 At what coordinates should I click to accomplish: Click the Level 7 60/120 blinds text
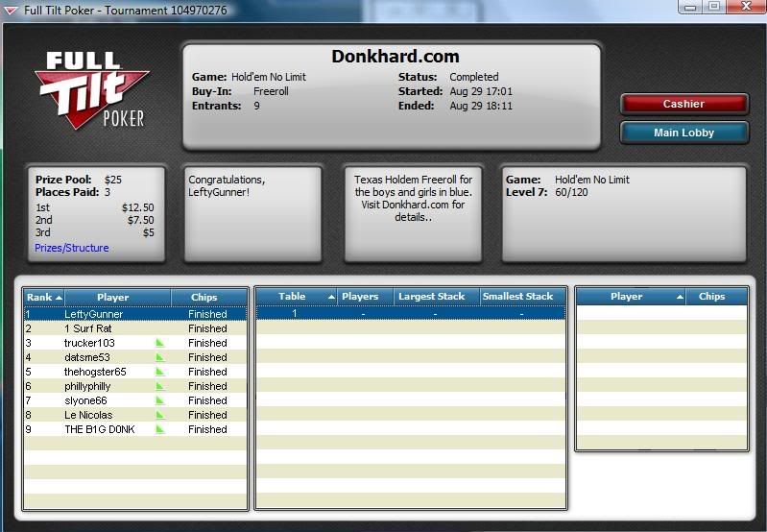[x=547, y=192]
